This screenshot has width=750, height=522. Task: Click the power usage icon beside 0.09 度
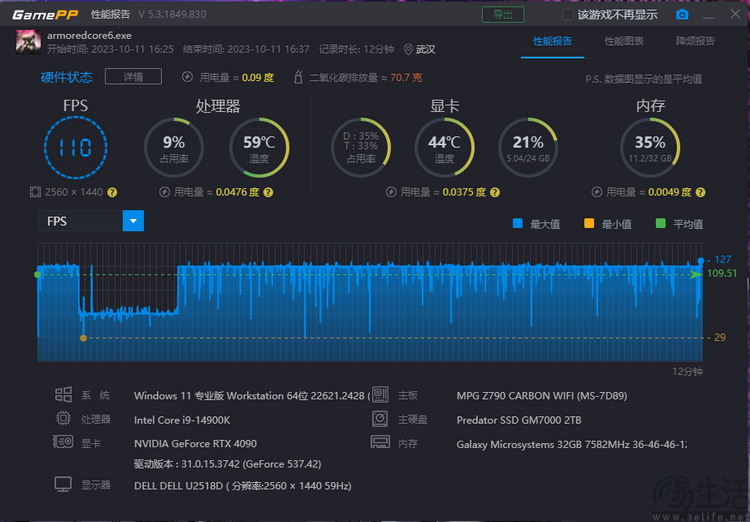pyautogui.click(x=188, y=77)
